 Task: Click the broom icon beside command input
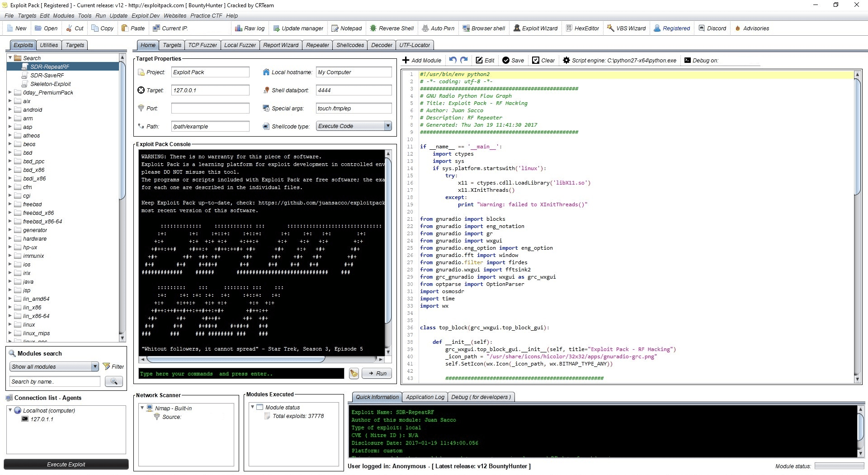pyautogui.click(x=354, y=374)
